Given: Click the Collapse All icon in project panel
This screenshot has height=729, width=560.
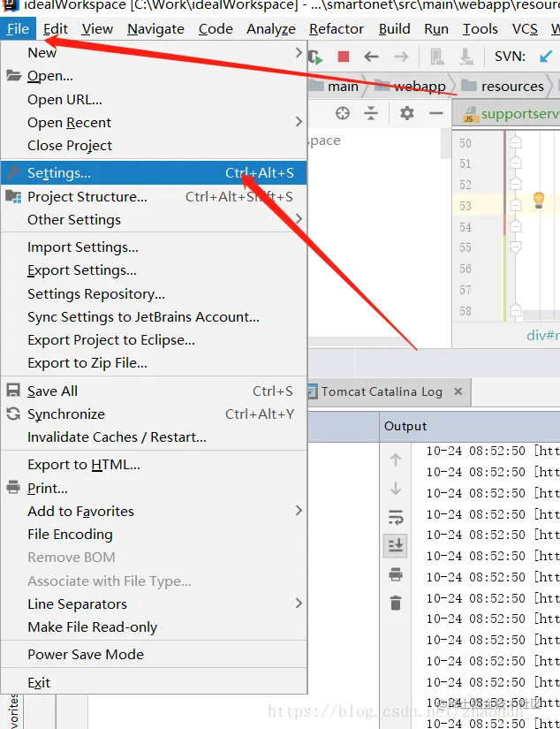Looking at the screenshot, I should tap(371, 113).
